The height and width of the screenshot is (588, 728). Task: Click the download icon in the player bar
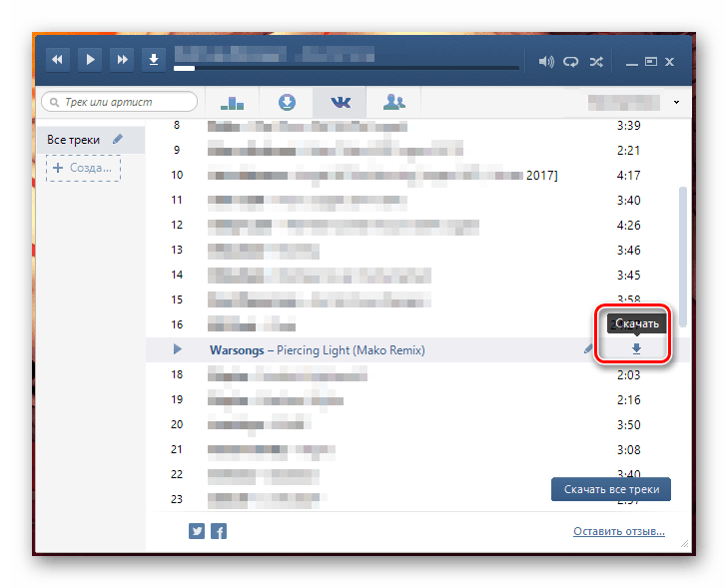(x=153, y=60)
